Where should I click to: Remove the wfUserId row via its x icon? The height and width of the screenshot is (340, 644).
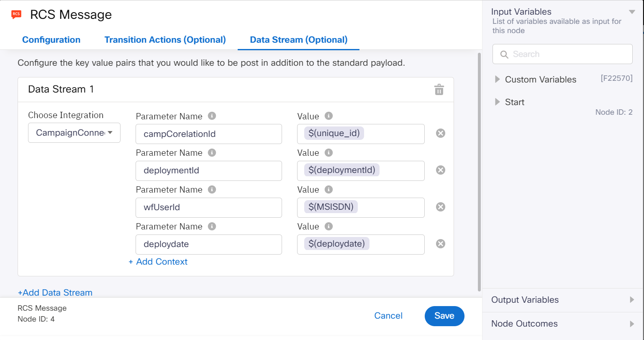440,207
